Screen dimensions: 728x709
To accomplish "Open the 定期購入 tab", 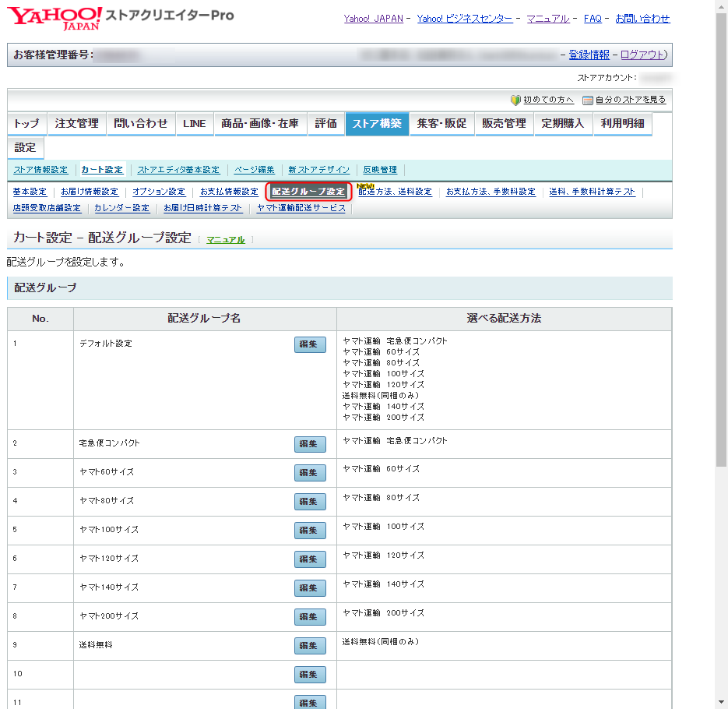I will point(563,124).
